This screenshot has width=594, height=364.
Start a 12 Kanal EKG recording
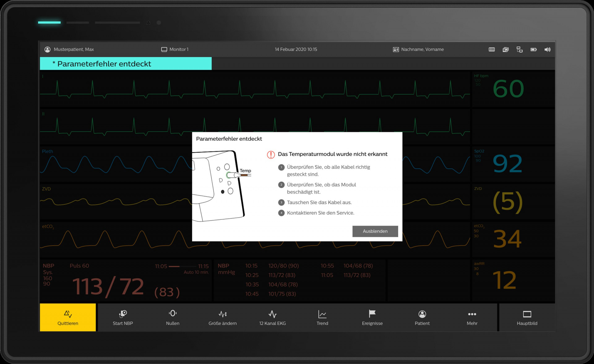point(272,317)
